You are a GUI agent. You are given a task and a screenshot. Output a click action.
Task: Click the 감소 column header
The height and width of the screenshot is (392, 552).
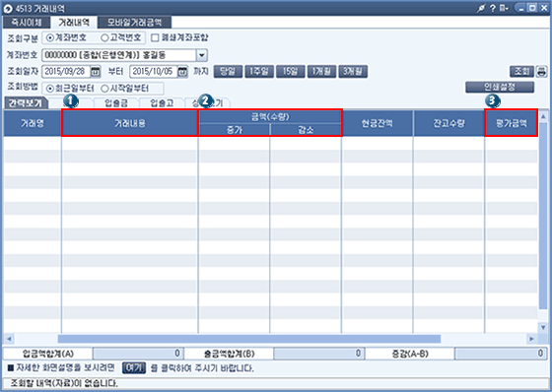tap(306, 130)
